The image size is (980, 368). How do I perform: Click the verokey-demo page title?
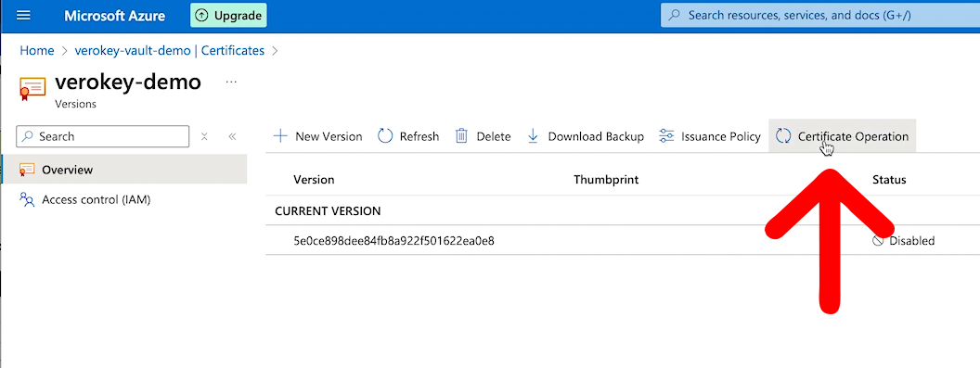pyautogui.click(x=128, y=82)
